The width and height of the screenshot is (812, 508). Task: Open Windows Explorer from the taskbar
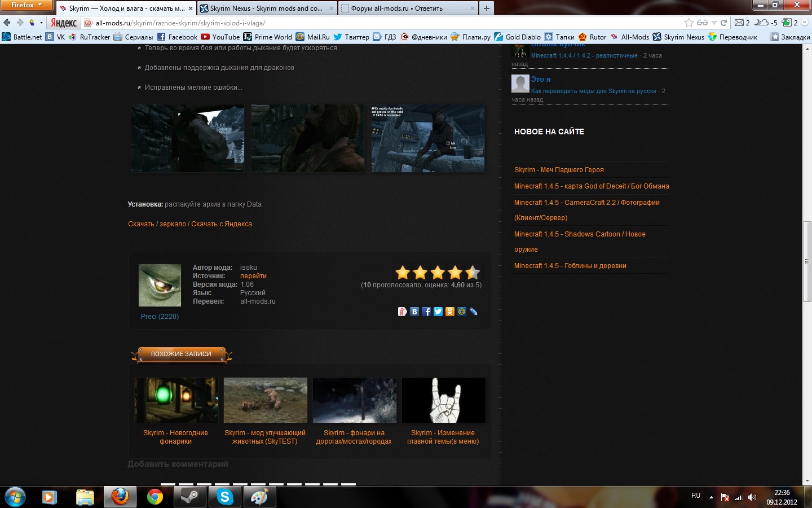point(85,497)
